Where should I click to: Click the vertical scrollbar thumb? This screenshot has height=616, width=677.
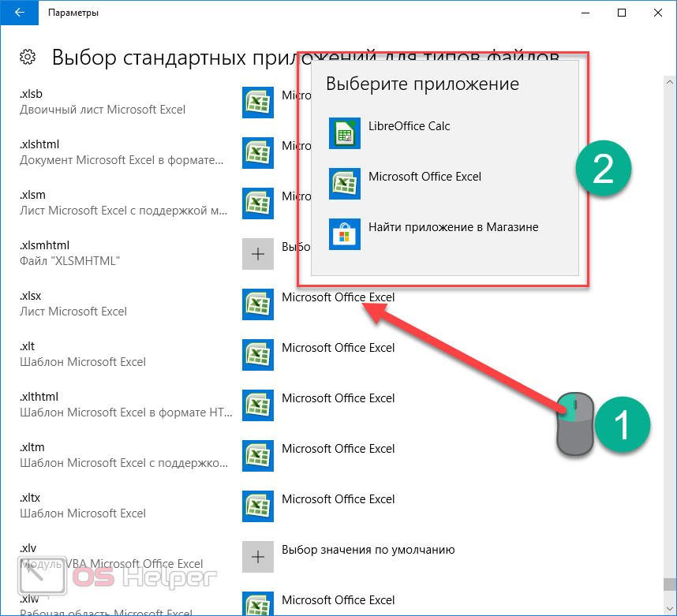click(670, 584)
